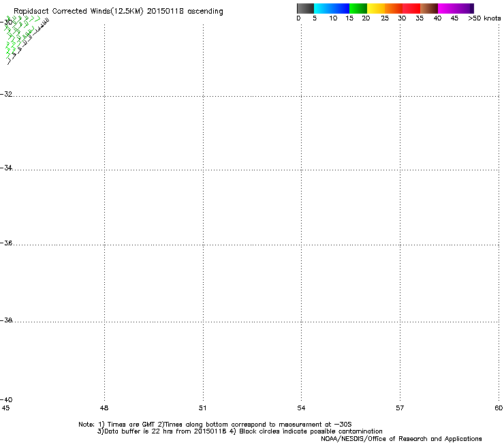Viewport: 504px width, 443px height.
Task: Click the -32 latitude axis label
Action: [6, 94]
